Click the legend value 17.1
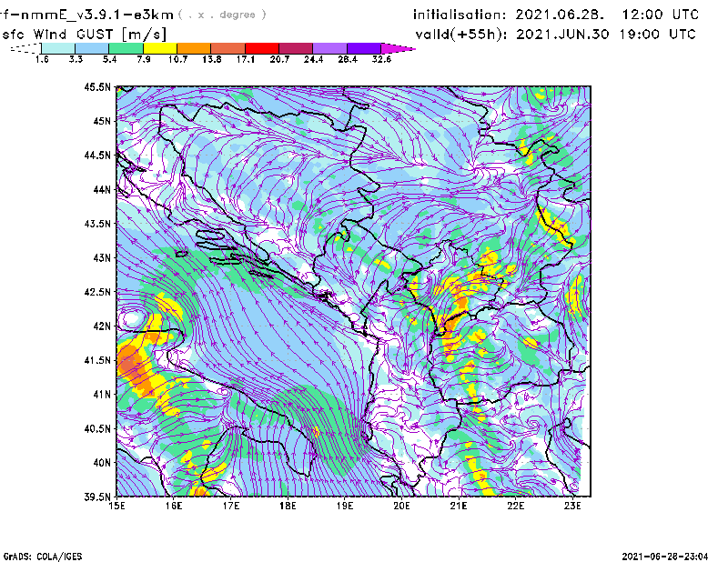Image resolution: width=728 pixels, height=562 pixels. [x=246, y=59]
